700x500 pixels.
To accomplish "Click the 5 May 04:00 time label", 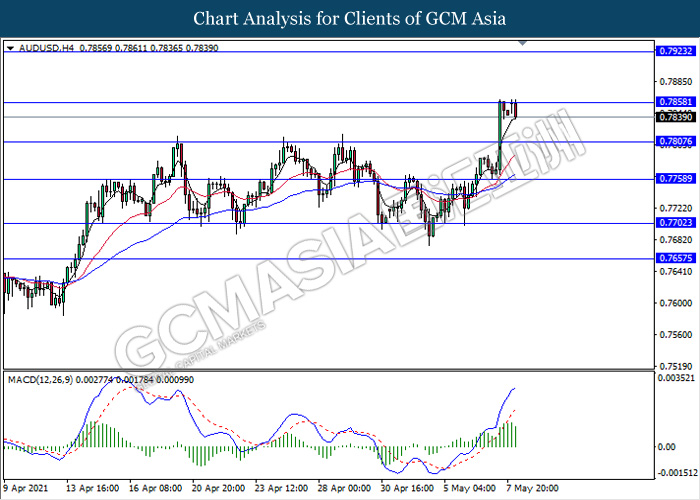I will click(470, 488).
